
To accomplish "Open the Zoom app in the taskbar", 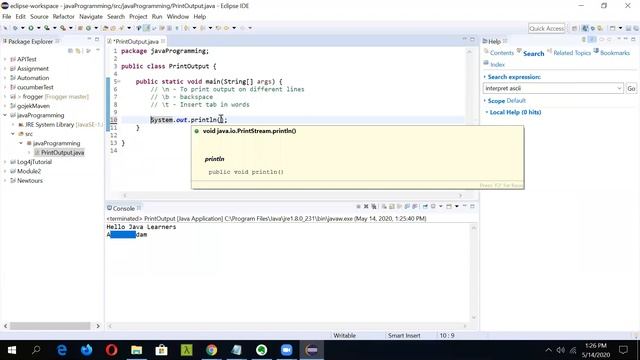I will 287,350.
